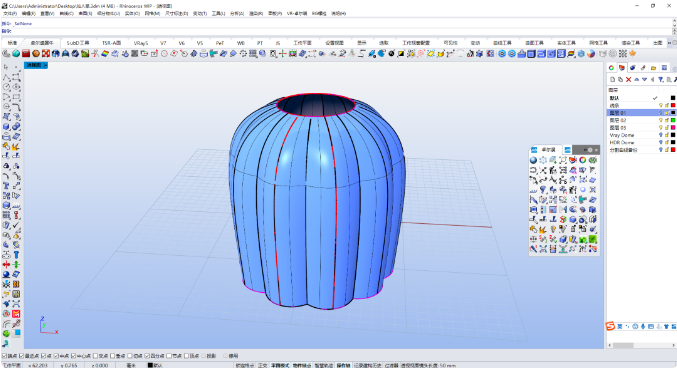Screen dimensions: 677x368
Task: Open the color wheel properties panel icon
Action: 611,68
